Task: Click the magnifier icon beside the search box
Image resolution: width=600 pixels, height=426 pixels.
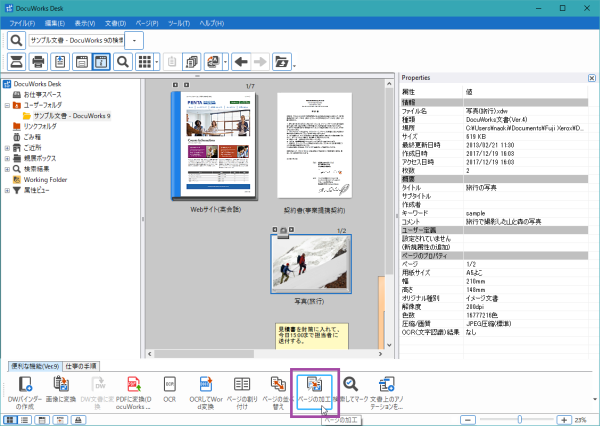Action: [x=18, y=40]
